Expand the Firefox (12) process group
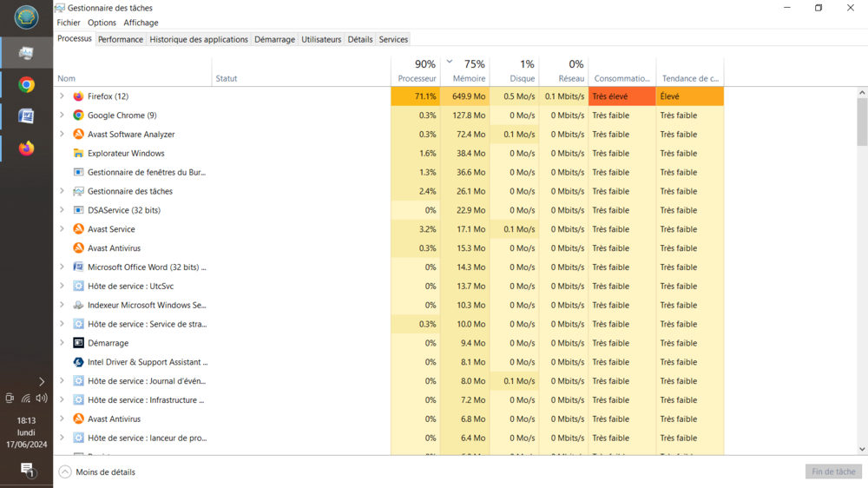Screen dimensions: 868x488 [x=62, y=96]
